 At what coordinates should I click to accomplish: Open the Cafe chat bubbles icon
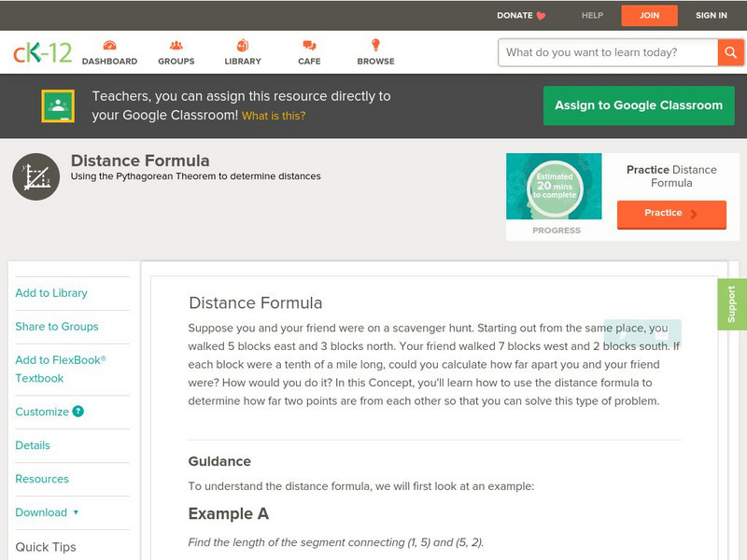click(x=309, y=45)
